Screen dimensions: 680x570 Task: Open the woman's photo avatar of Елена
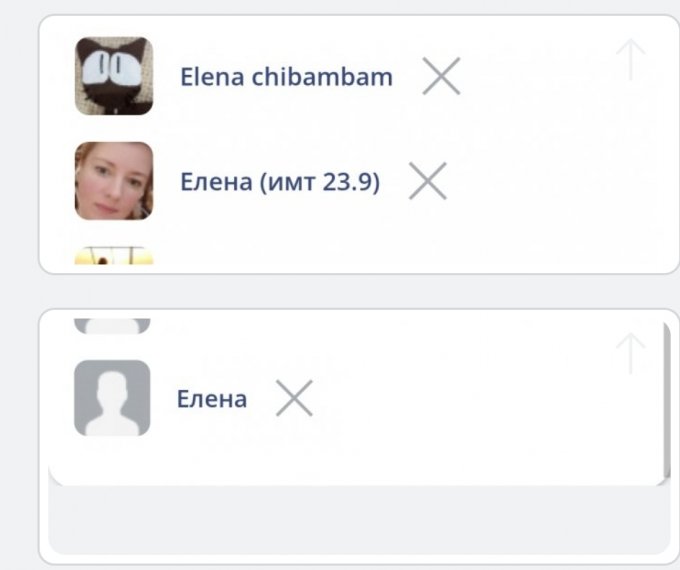coord(114,181)
